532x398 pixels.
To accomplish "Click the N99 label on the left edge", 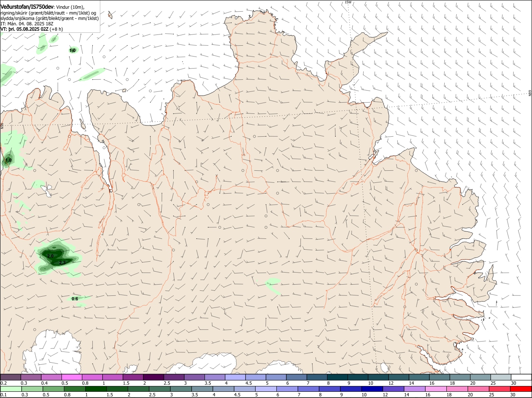I will 2,125.
